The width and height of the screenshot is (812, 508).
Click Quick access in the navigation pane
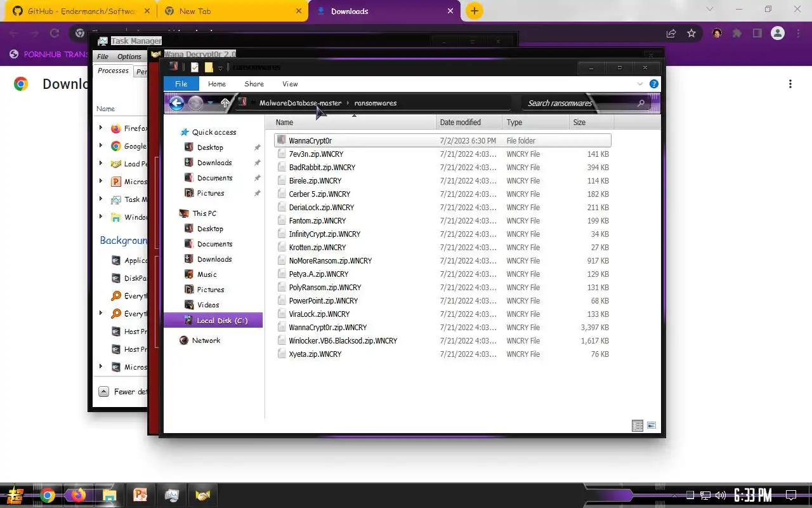pyautogui.click(x=214, y=132)
